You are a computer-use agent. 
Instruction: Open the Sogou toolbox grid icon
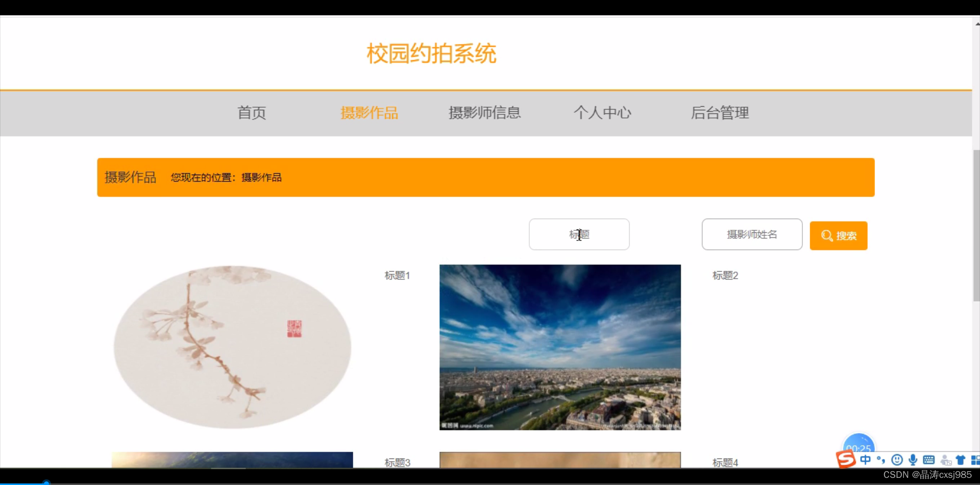(975, 459)
